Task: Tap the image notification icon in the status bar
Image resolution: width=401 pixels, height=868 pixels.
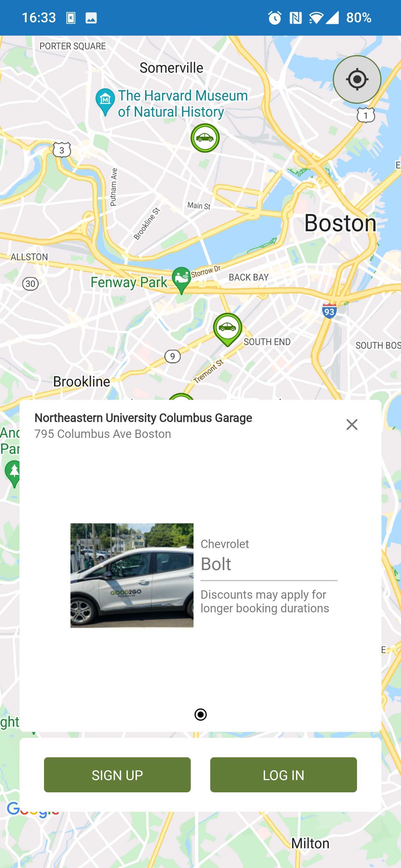Action: 91,18
